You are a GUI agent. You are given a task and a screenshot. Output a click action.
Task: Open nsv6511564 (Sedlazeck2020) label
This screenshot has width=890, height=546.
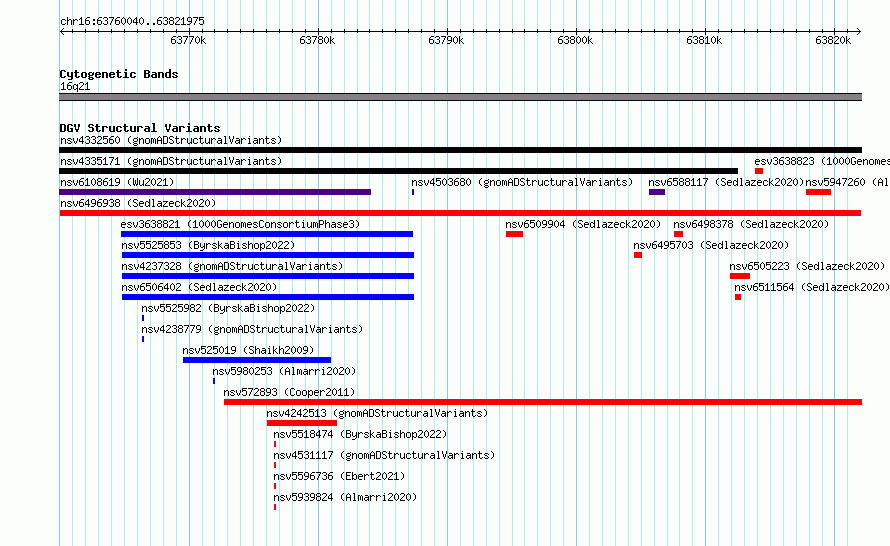[812, 287]
